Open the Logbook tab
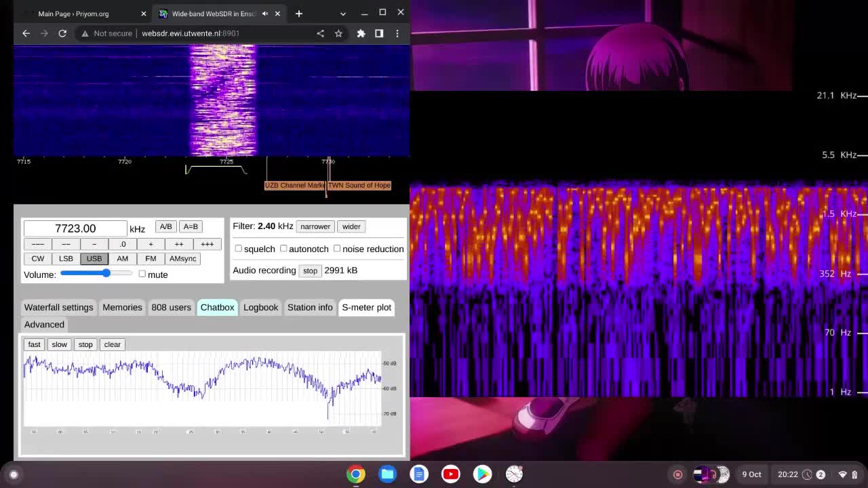Image resolution: width=868 pixels, height=488 pixels. (260, 307)
